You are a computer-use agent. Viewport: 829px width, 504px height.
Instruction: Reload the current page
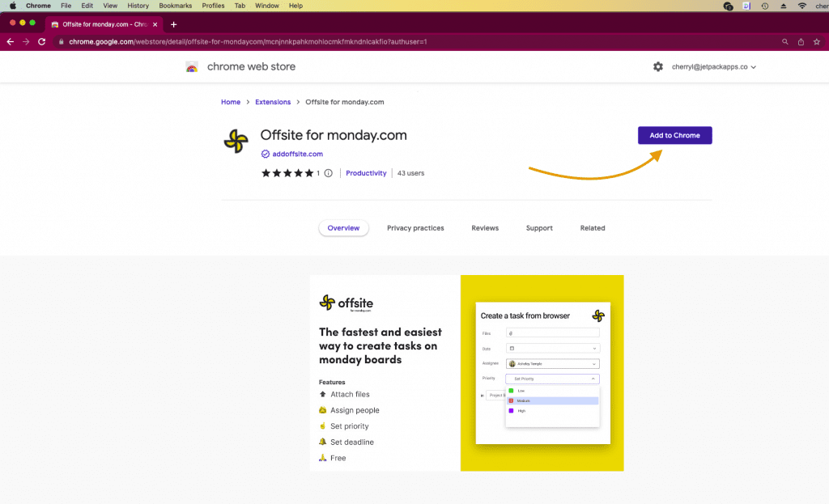coord(42,42)
